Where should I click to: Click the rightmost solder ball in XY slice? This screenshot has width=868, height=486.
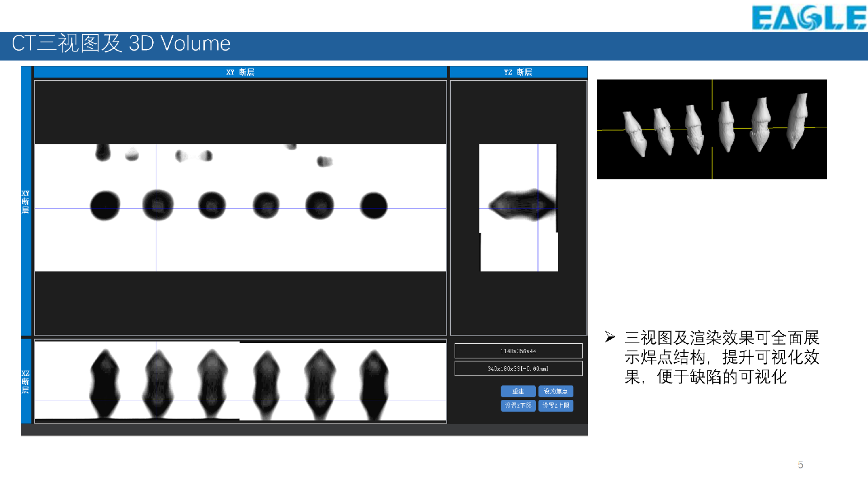point(373,206)
